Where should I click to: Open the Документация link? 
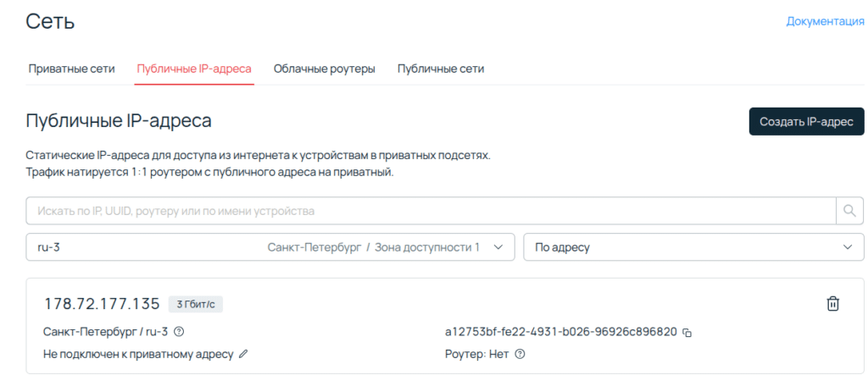(x=826, y=21)
